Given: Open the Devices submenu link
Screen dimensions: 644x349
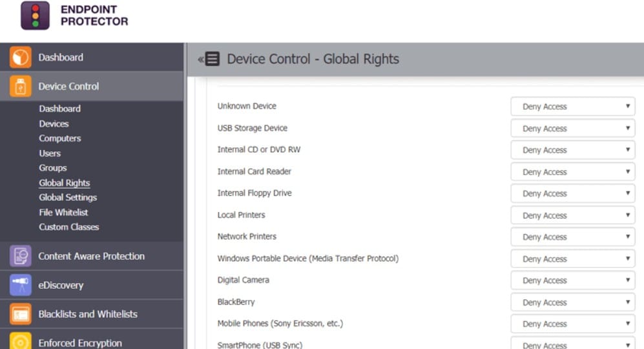Looking at the screenshot, I should pyautogui.click(x=54, y=123).
